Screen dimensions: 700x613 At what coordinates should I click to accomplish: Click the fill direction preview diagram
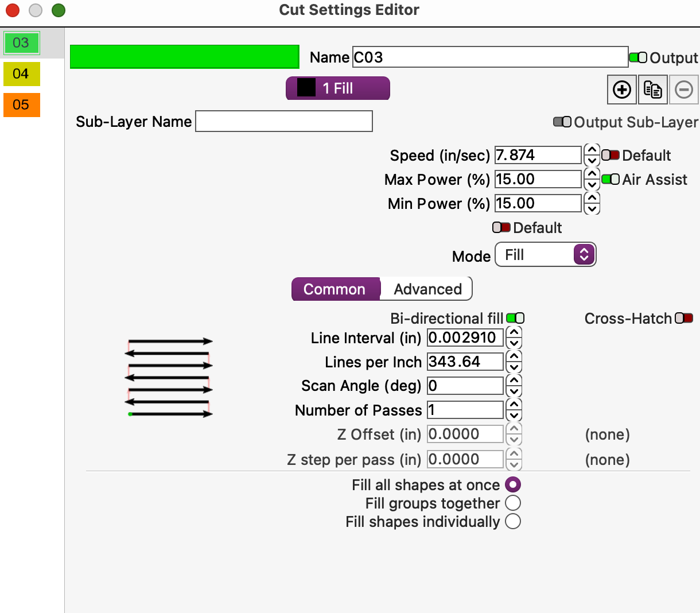pos(169,377)
